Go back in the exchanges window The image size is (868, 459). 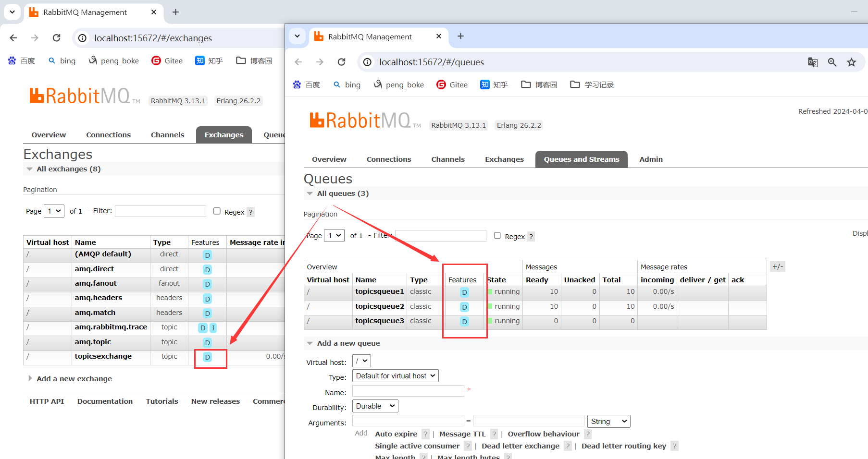[13, 37]
